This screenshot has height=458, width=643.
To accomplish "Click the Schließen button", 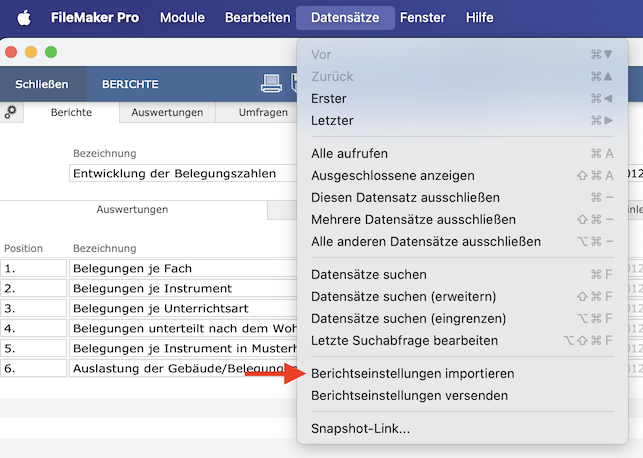I will 42,84.
